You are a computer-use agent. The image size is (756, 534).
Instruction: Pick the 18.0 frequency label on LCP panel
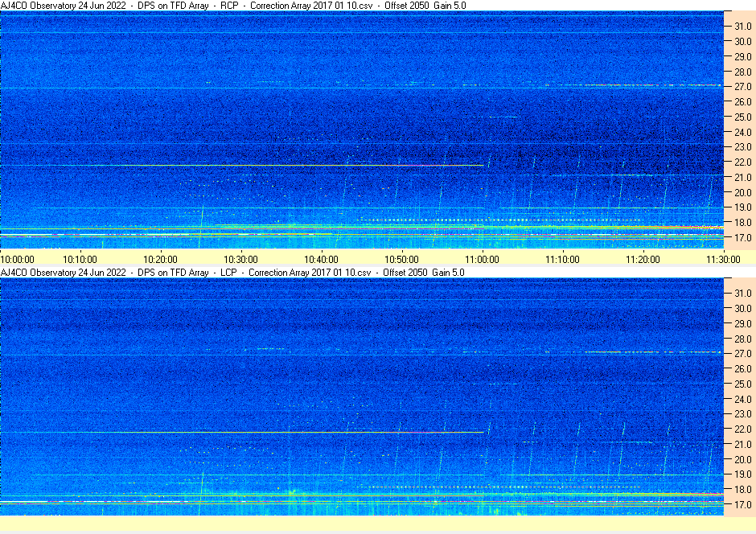(742, 489)
